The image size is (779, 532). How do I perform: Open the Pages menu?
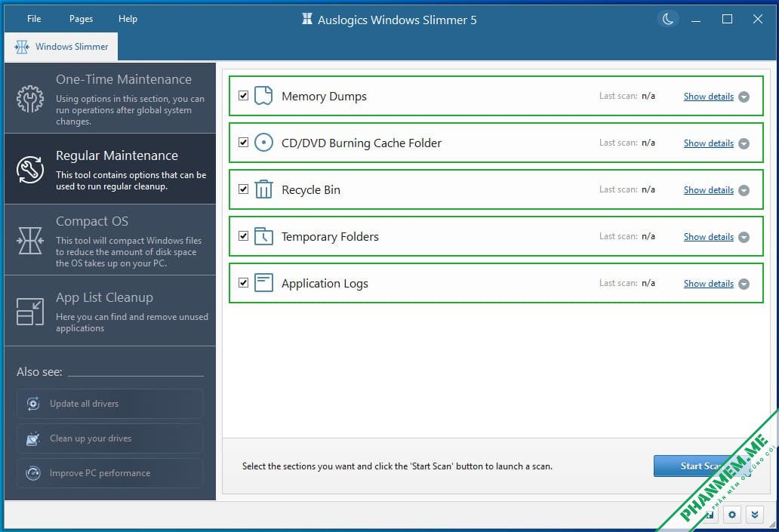click(81, 19)
